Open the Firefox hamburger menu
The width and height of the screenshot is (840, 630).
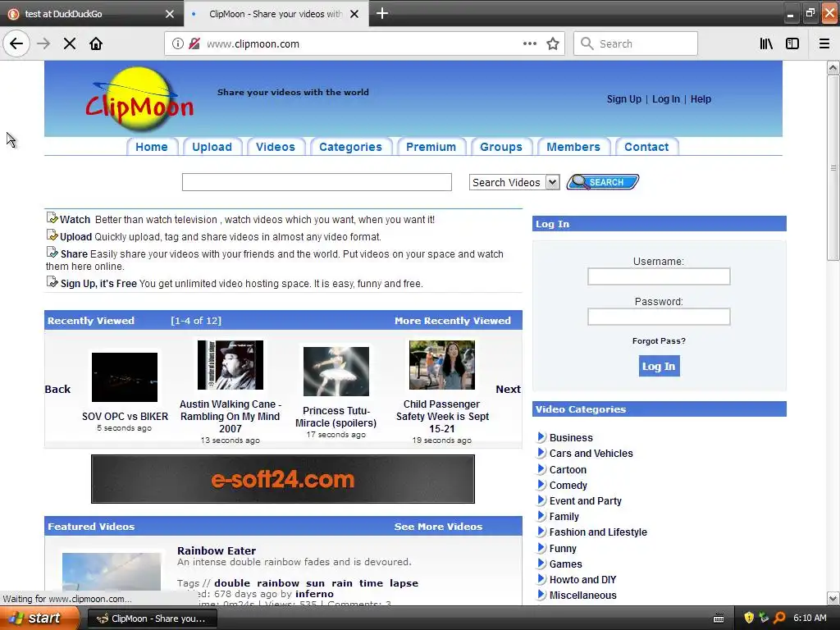point(824,43)
